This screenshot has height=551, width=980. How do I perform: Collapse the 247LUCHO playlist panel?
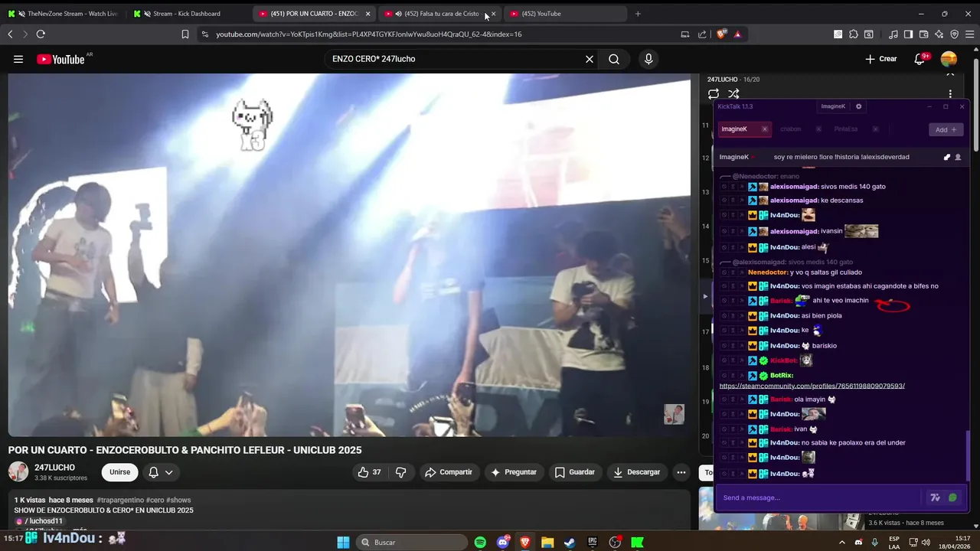[950, 74]
